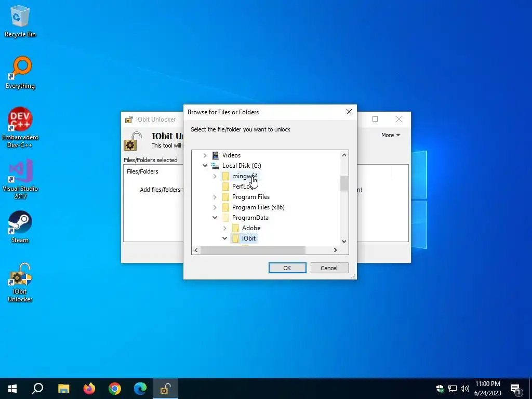Click the tree horizontal scrollbar thumb

pos(253,250)
